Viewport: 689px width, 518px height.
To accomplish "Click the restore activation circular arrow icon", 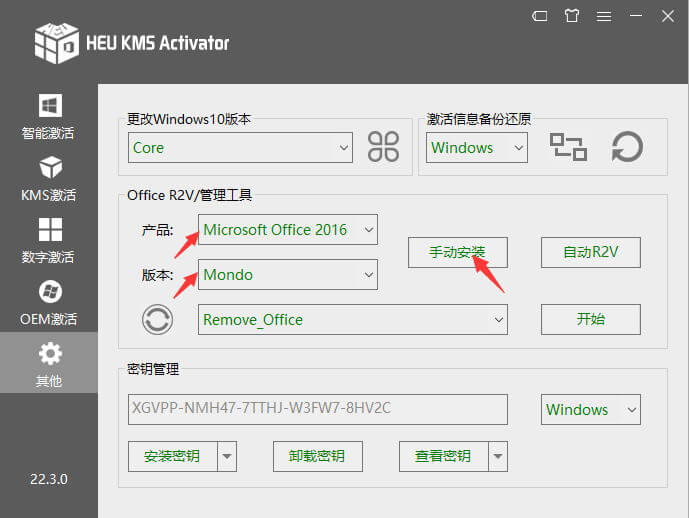I will (x=627, y=147).
